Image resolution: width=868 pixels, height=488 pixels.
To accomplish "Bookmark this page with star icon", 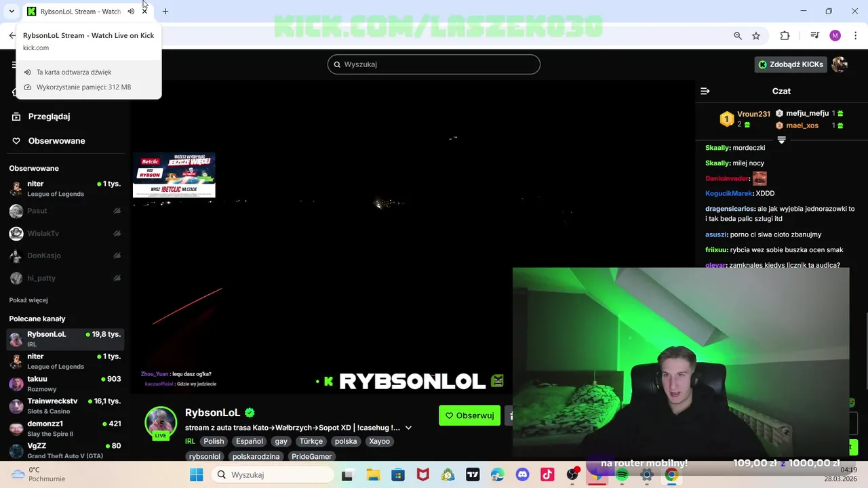I will [x=756, y=36].
